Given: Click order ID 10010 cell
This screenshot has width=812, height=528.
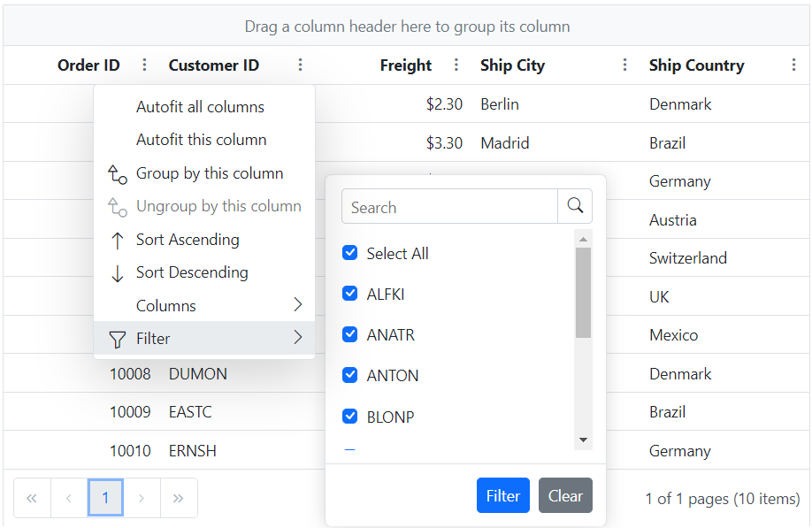Looking at the screenshot, I should click(130, 451).
